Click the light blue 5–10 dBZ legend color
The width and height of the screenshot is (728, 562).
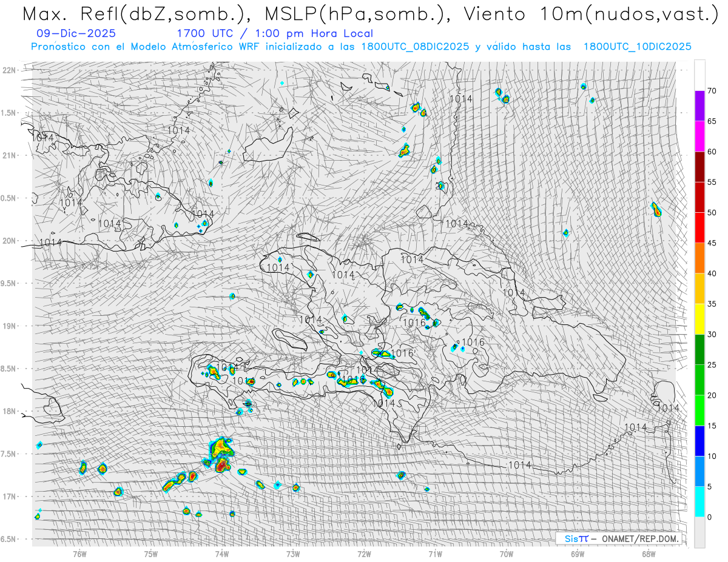pyautogui.click(x=699, y=471)
